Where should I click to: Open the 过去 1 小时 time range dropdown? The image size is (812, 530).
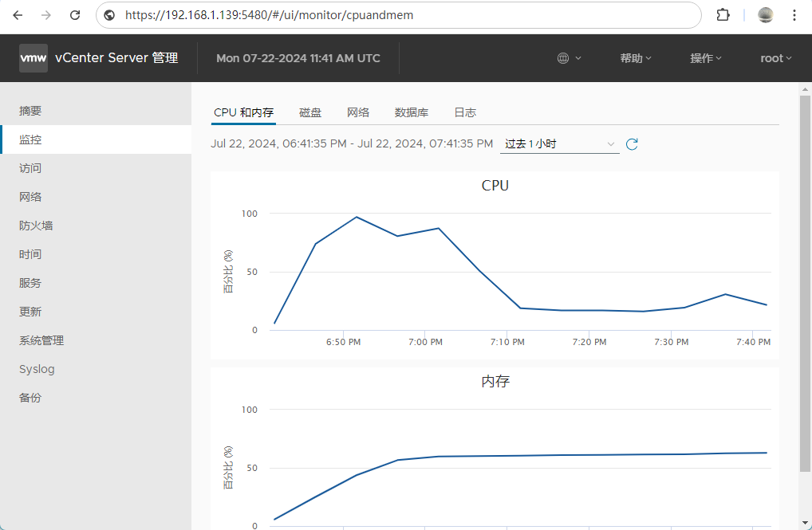(559, 144)
